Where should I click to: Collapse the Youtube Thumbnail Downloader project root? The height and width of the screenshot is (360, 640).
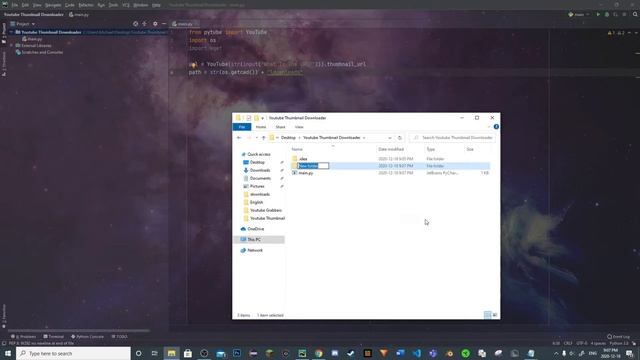point(11,32)
